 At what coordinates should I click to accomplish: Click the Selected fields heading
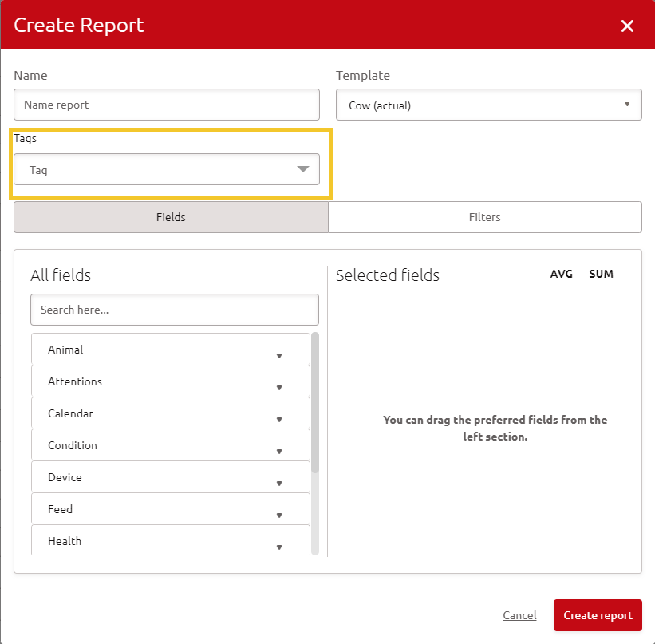pos(387,275)
